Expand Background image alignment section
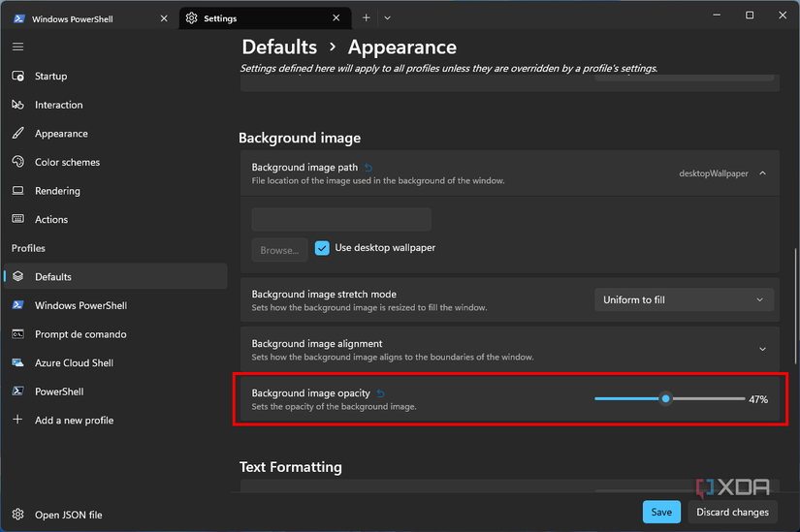 tap(762, 349)
